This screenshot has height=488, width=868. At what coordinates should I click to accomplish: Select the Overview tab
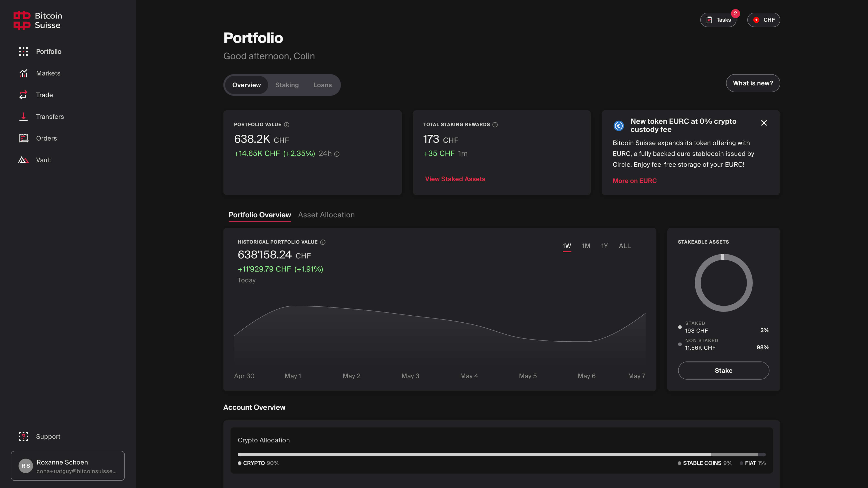[246, 85]
